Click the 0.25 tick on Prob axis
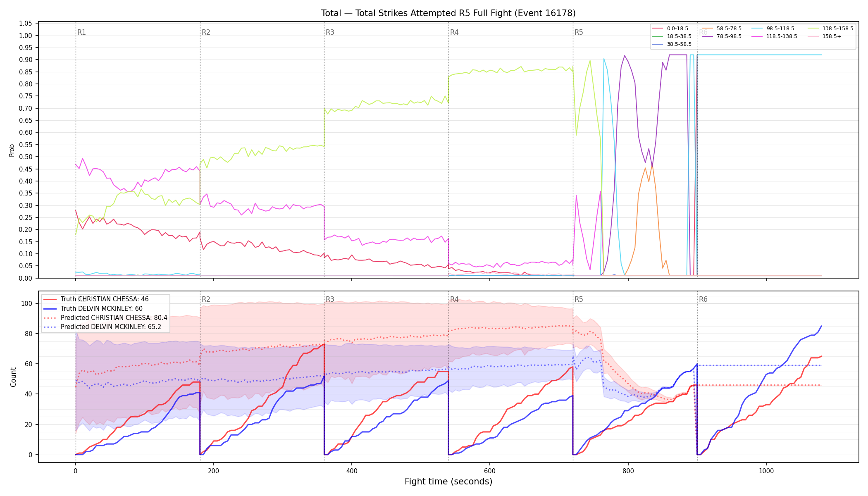Screen dimensions: 868x496 (26, 217)
